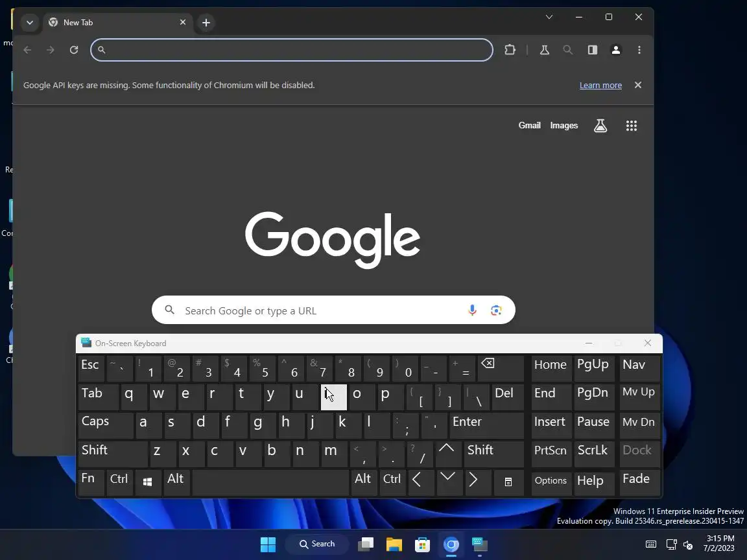Click the Fade key
747x560 pixels.
[x=639, y=482]
